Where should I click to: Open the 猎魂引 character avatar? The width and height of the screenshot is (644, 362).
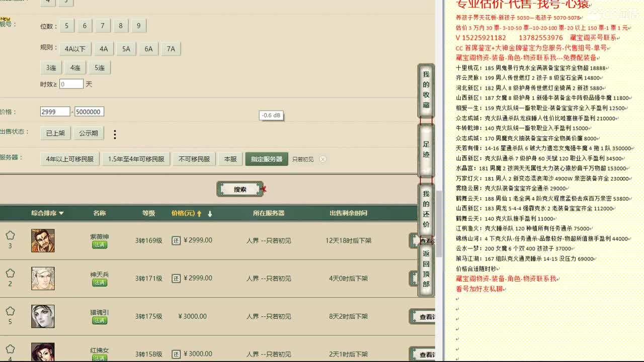coord(43,316)
